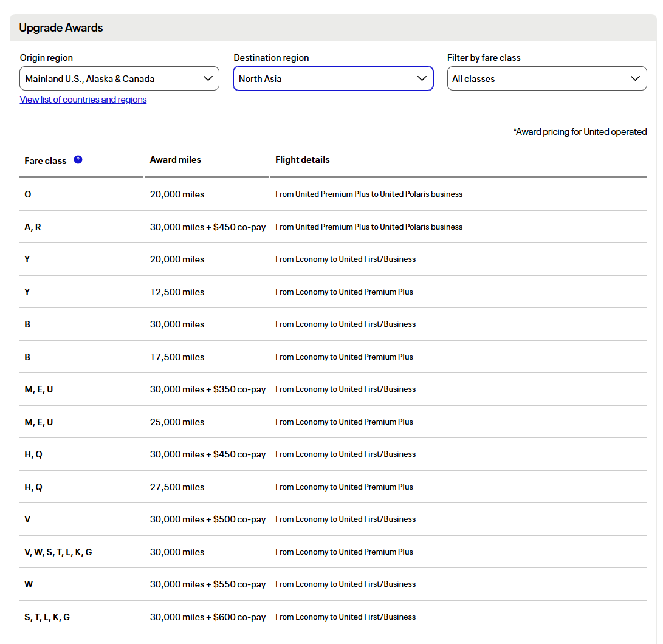Open the Origin region dropdown
This screenshot has height=644, width=663.
point(119,78)
